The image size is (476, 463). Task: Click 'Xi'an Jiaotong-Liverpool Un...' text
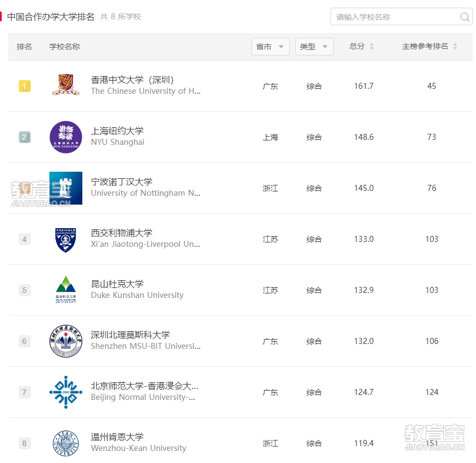point(145,244)
